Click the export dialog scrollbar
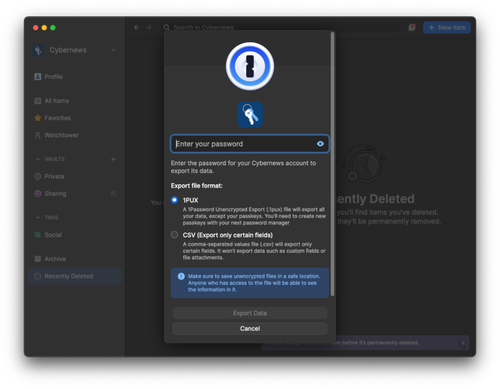This screenshot has width=500, height=389. coord(332,163)
